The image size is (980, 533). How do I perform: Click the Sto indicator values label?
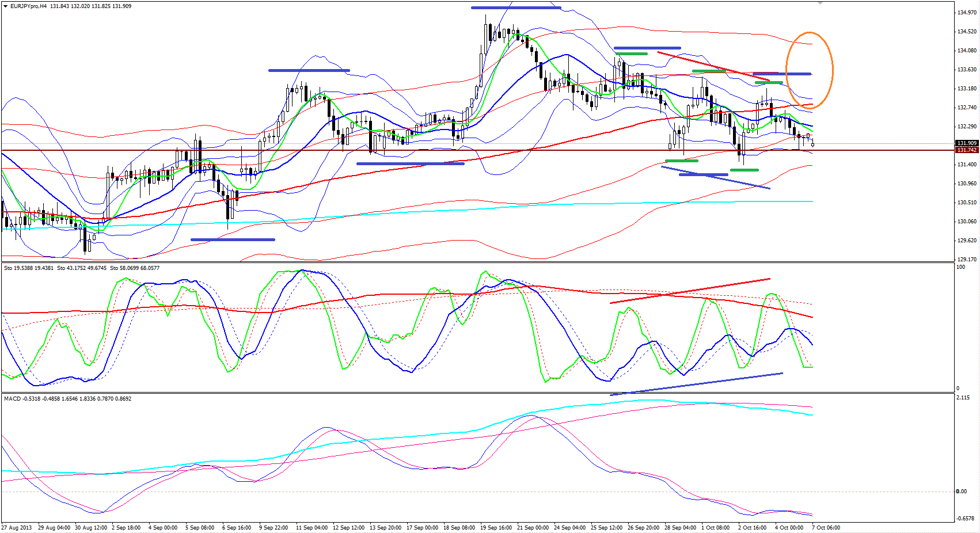pyautogui.click(x=82, y=268)
